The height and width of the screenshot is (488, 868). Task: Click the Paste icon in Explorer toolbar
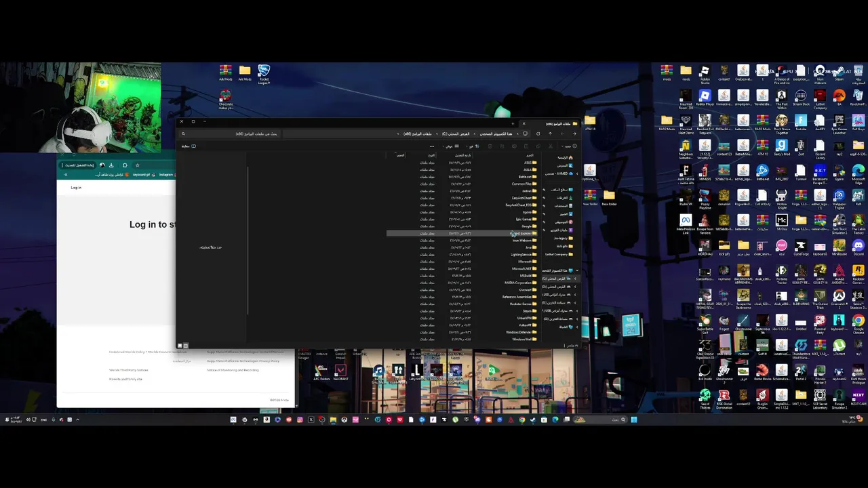[526, 146]
